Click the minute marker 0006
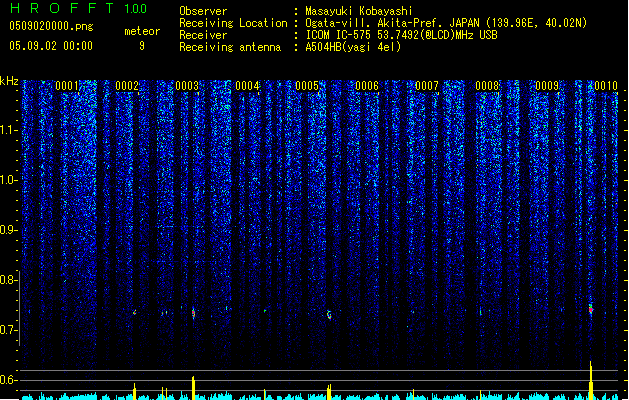Screen dimensions: 629x400 [367, 86]
